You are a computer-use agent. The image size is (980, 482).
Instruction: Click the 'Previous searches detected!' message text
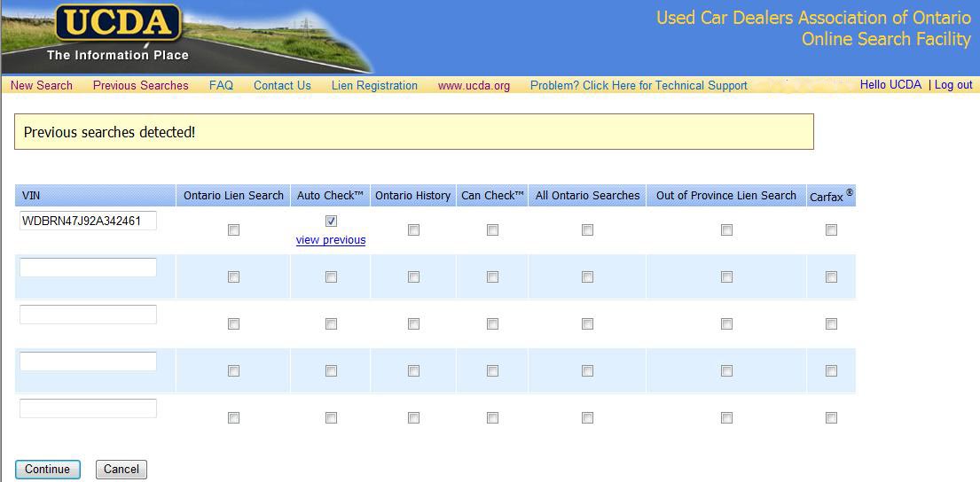(109, 132)
